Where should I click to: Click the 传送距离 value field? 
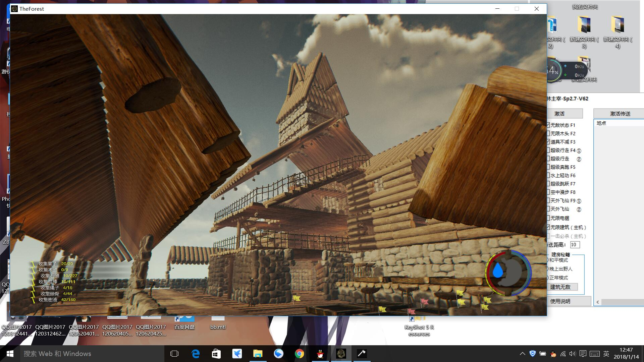pos(575,245)
